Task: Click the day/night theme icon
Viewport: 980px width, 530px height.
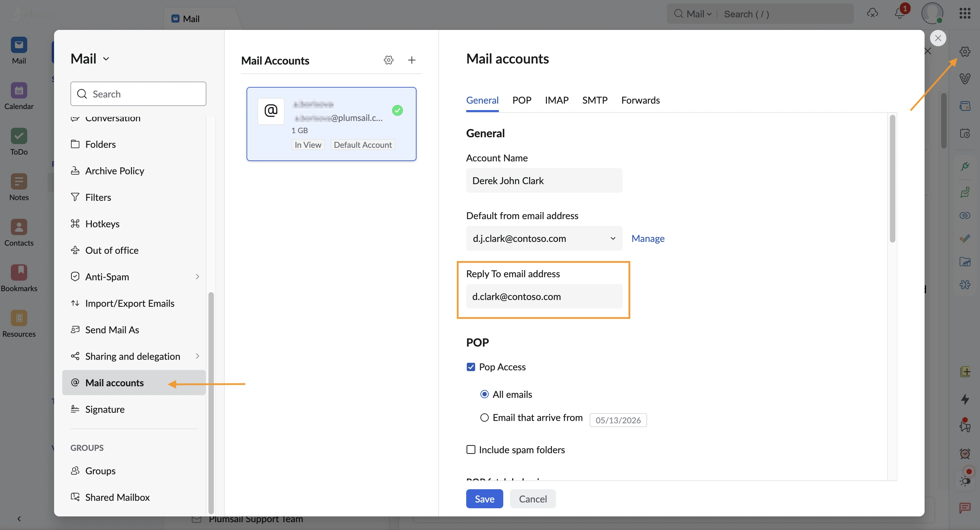Action: pyautogui.click(x=965, y=481)
